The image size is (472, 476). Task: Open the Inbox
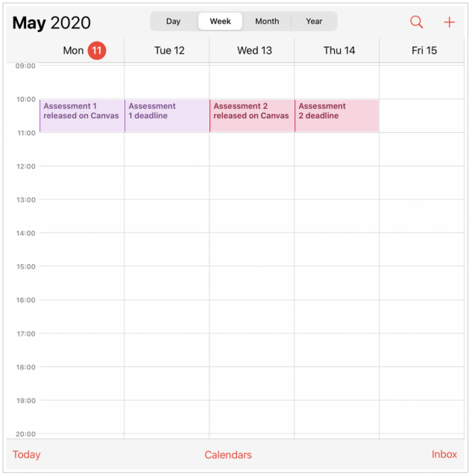(444, 454)
